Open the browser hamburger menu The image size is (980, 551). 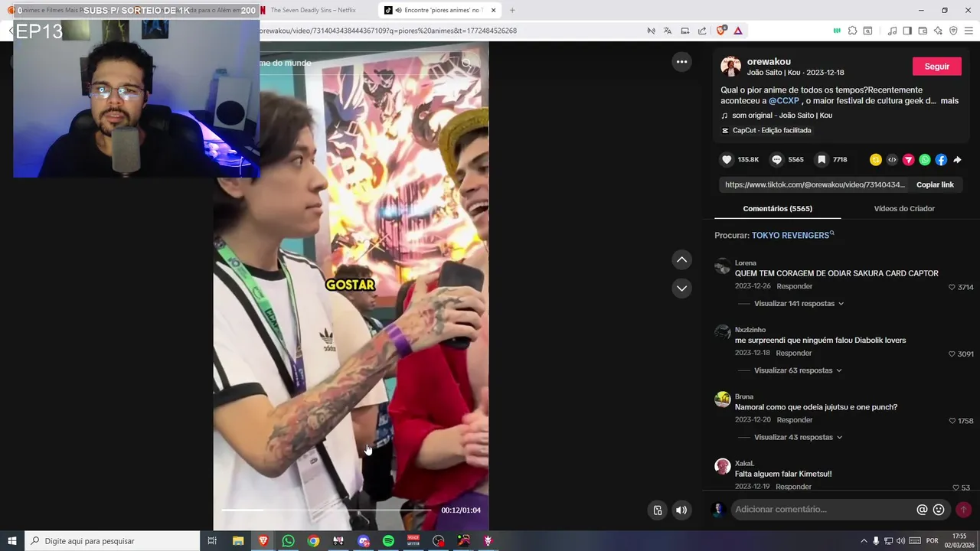(969, 31)
